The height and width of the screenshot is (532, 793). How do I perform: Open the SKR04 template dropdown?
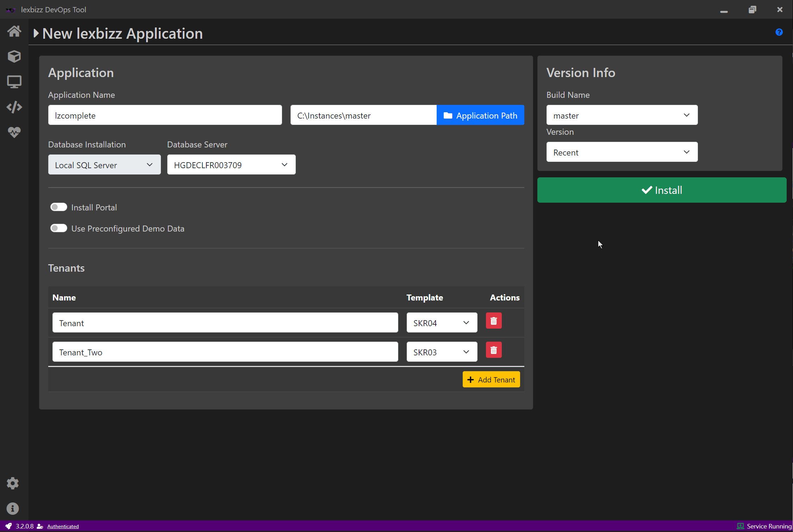[442, 323]
